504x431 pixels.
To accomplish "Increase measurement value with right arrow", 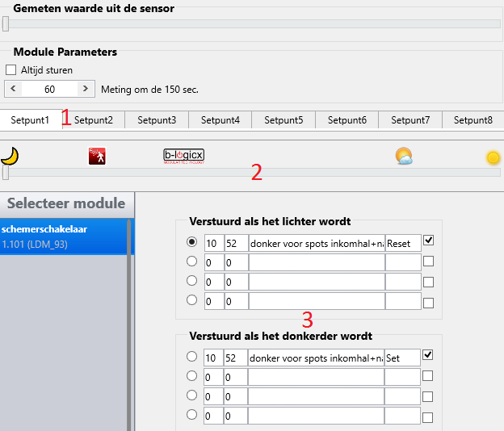I will click(x=86, y=89).
